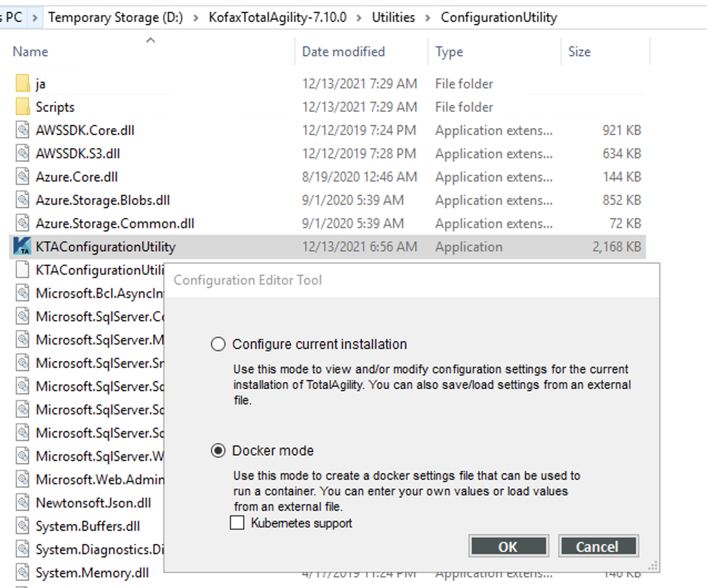Sort files by Name column header

[x=31, y=52]
